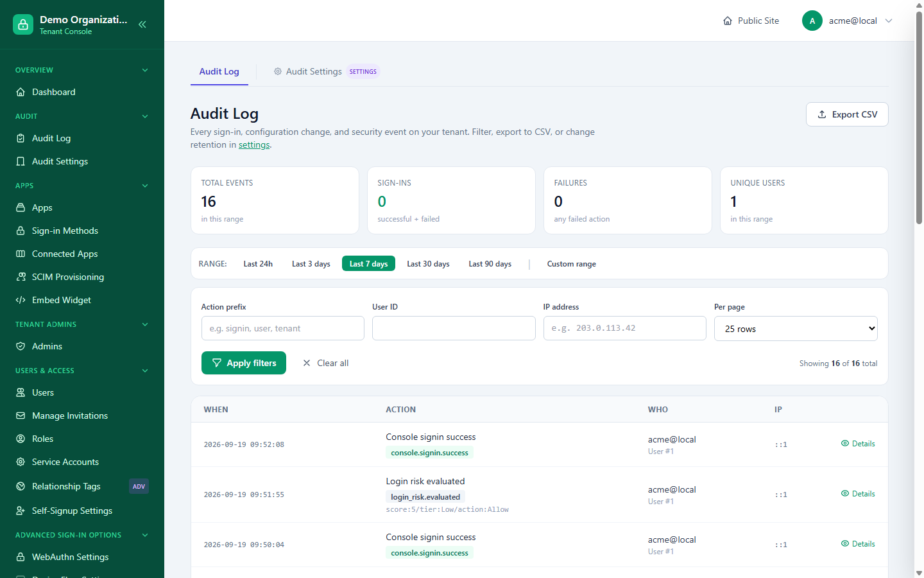Click the Apps lock icon in sidebar

tap(21, 207)
